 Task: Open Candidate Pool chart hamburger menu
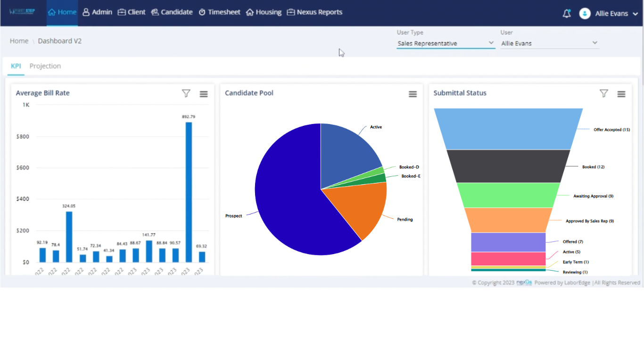pos(413,94)
